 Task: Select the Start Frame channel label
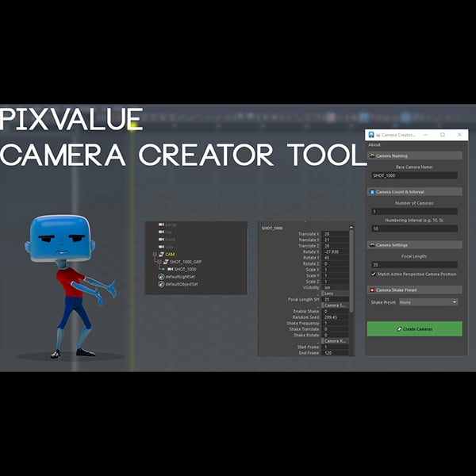click(x=308, y=347)
